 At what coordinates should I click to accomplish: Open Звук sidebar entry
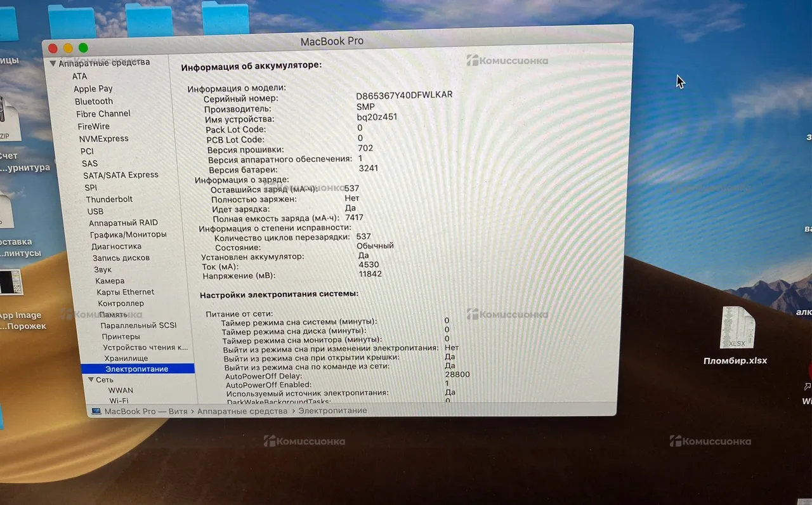(x=102, y=270)
